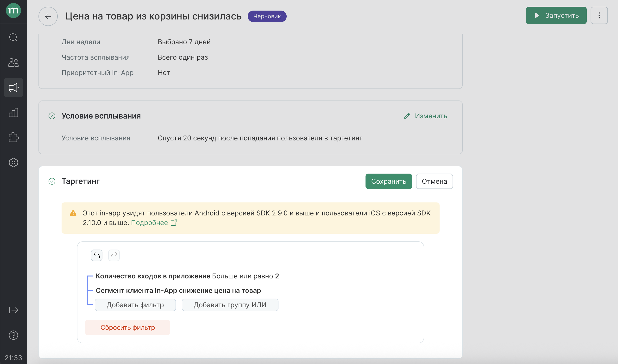
Task: Click Добавить фильтр button
Action: pos(135,305)
